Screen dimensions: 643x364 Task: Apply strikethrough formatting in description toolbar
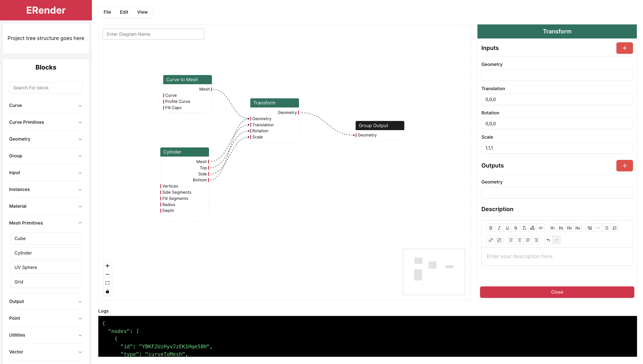click(516, 228)
